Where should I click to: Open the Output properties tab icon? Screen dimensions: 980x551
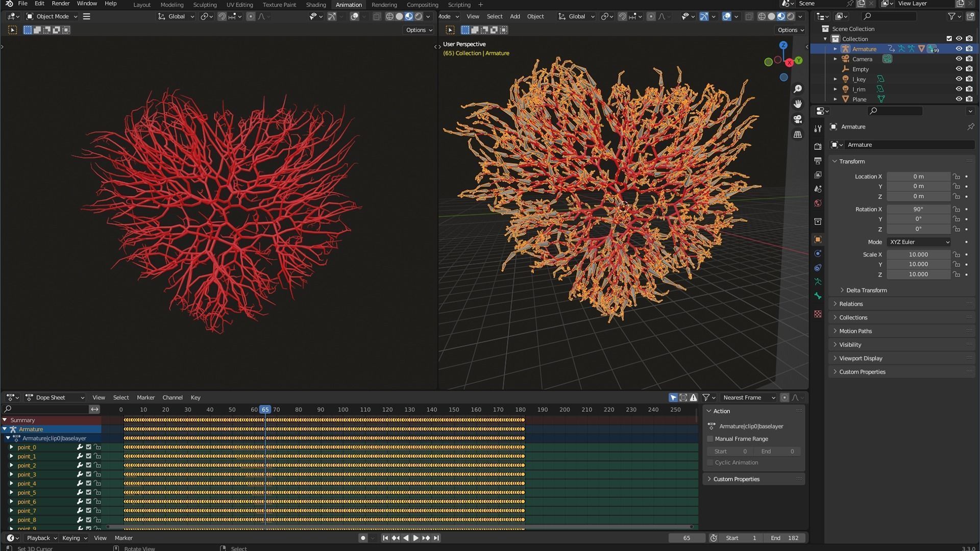tap(818, 161)
